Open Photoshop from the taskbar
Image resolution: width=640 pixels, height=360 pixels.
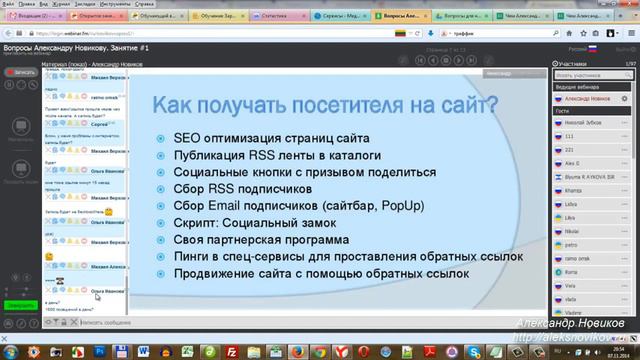coord(100,351)
